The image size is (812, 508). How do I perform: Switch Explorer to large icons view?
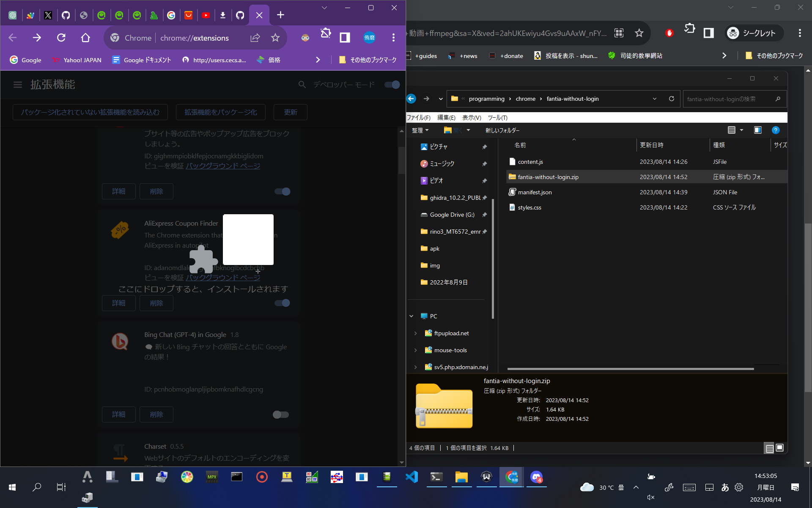[779, 447]
